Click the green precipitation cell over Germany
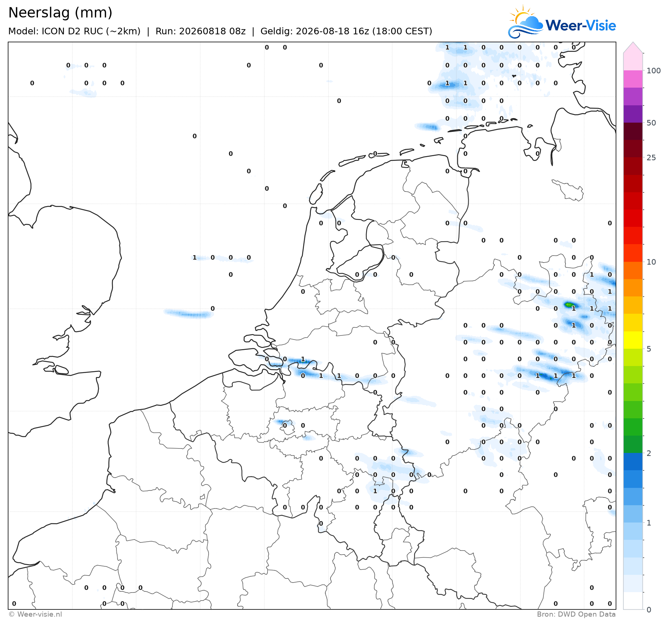672x619 pixels. 568,305
